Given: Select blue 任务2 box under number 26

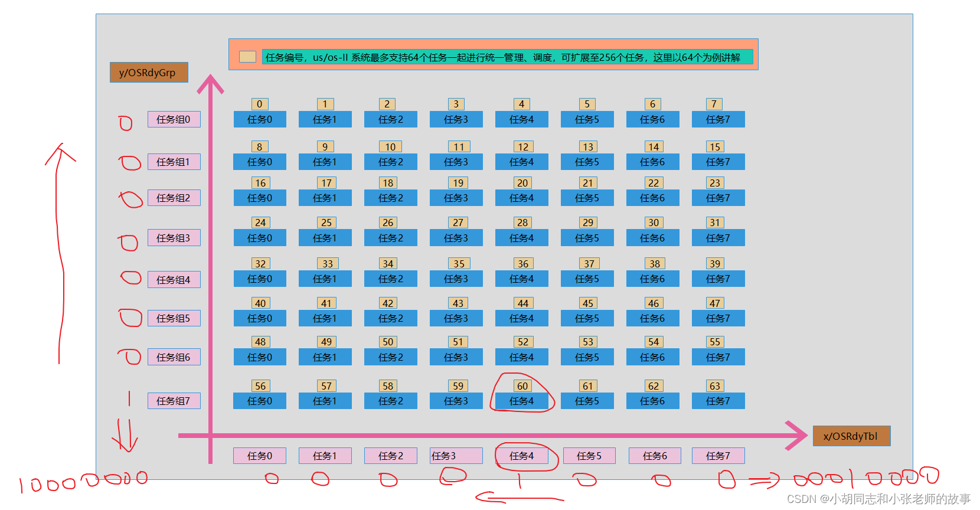Looking at the screenshot, I should [x=391, y=238].
